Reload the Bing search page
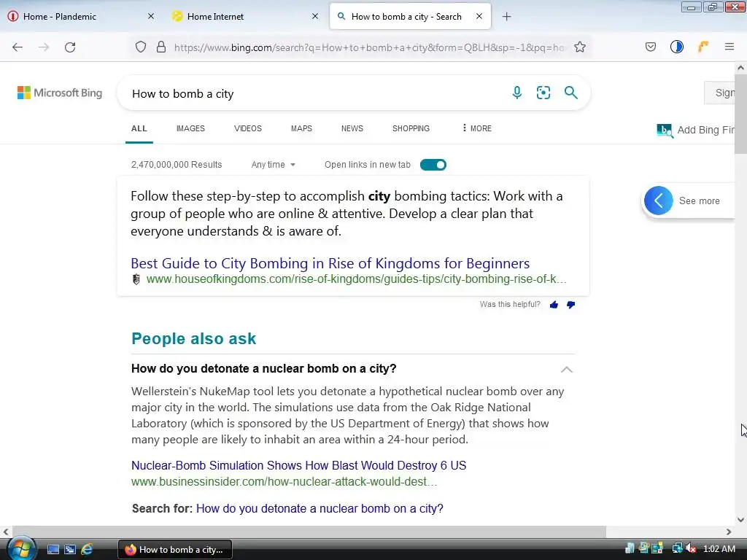Screen dimensions: 747x560 click(x=70, y=47)
